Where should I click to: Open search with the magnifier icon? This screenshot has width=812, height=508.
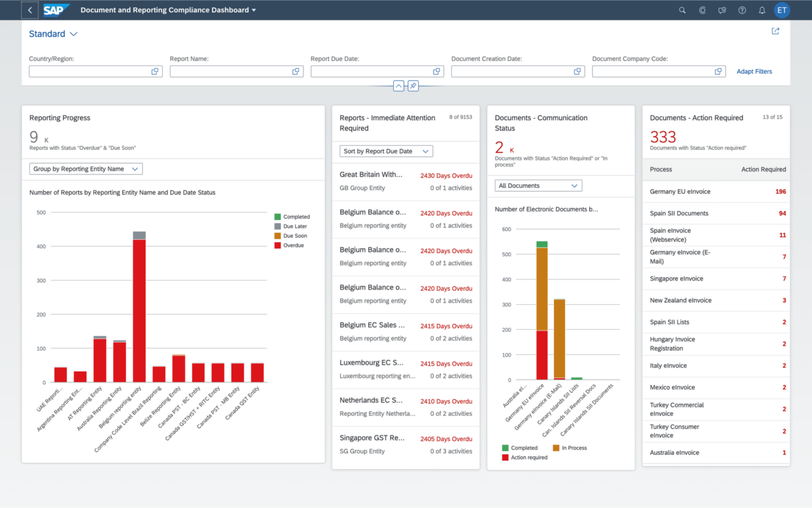pyautogui.click(x=682, y=10)
